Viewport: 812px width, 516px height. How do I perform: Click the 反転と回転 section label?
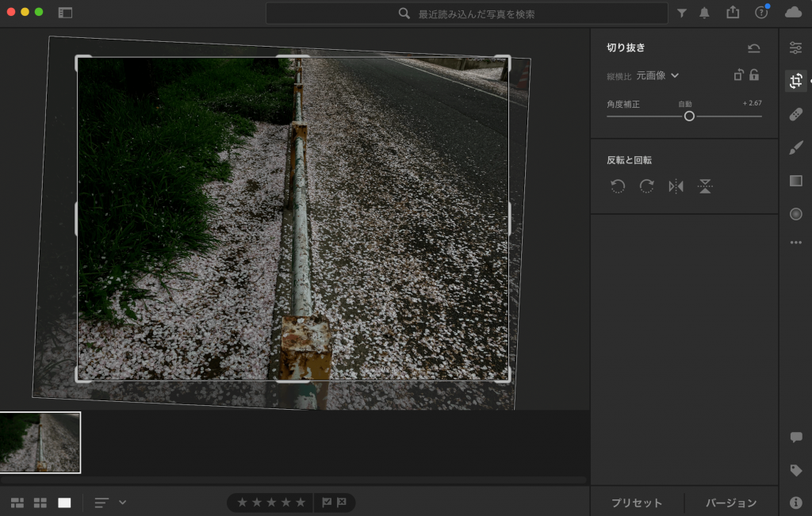pos(629,160)
